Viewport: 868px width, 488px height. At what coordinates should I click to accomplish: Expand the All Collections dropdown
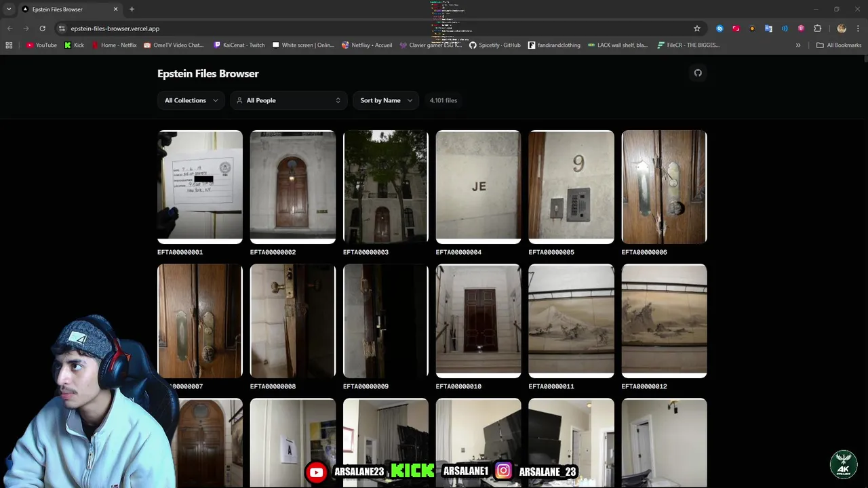(191, 100)
